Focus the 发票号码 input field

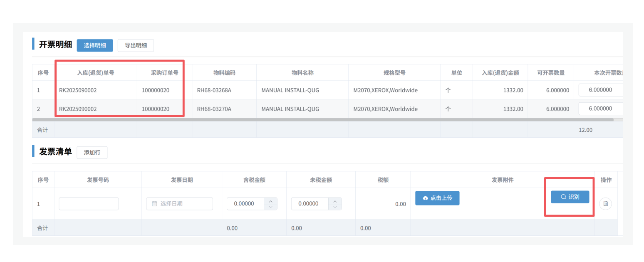point(89,204)
